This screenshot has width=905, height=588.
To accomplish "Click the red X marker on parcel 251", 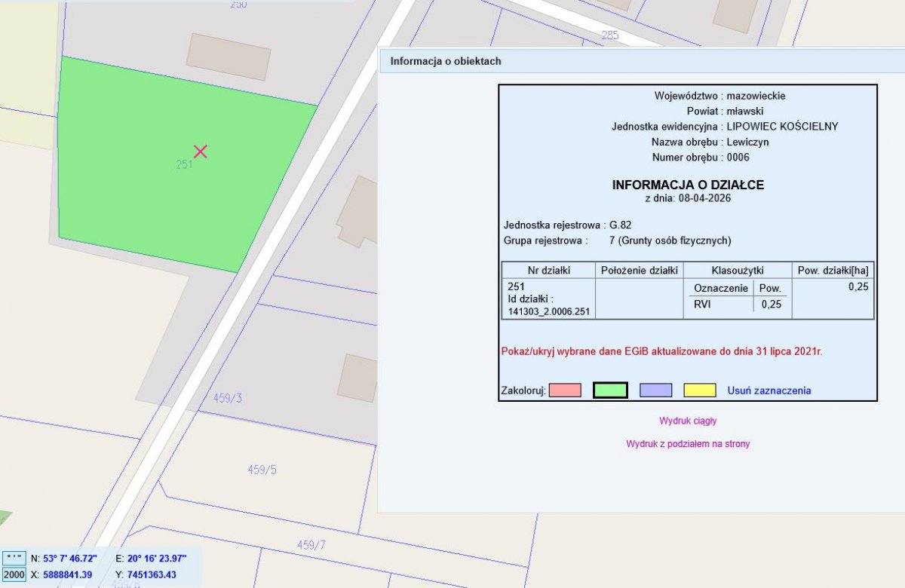I will (x=200, y=152).
